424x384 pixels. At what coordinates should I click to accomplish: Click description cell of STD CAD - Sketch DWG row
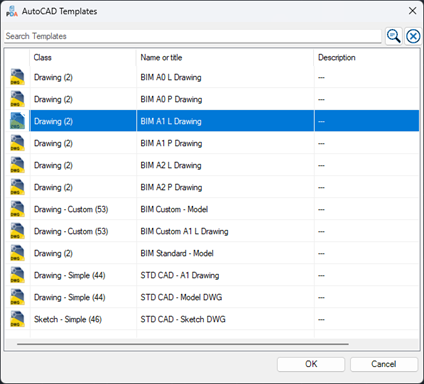(366, 319)
